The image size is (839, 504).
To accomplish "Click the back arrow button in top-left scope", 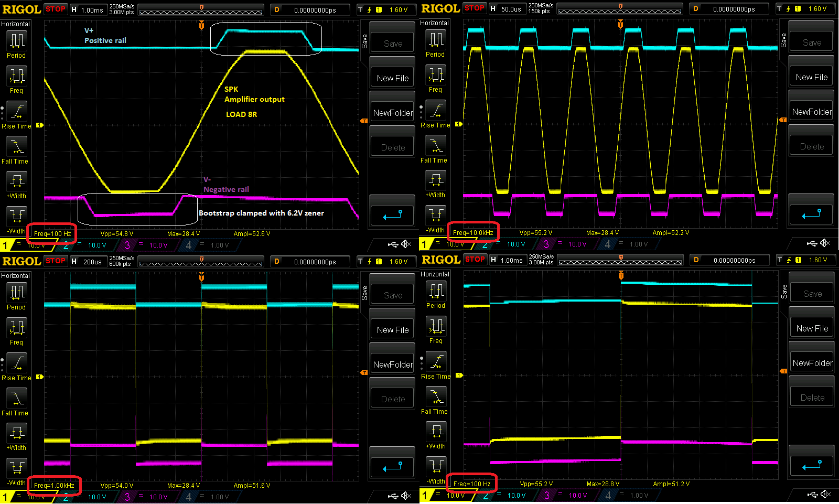I will (393, 216).
